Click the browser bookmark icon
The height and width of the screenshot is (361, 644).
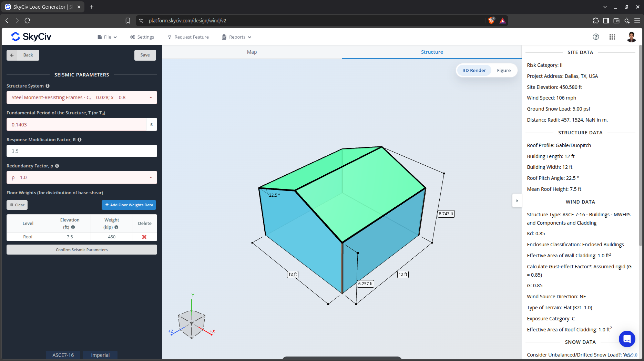tap(128, 21)
